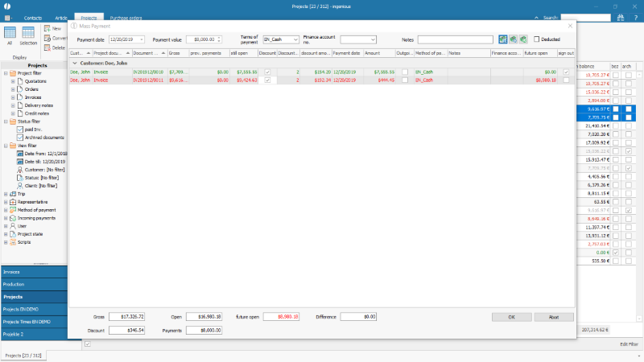The image size is (644, 362).
Task: Click the Convert icon in ribbon
Action: [47, 38]
